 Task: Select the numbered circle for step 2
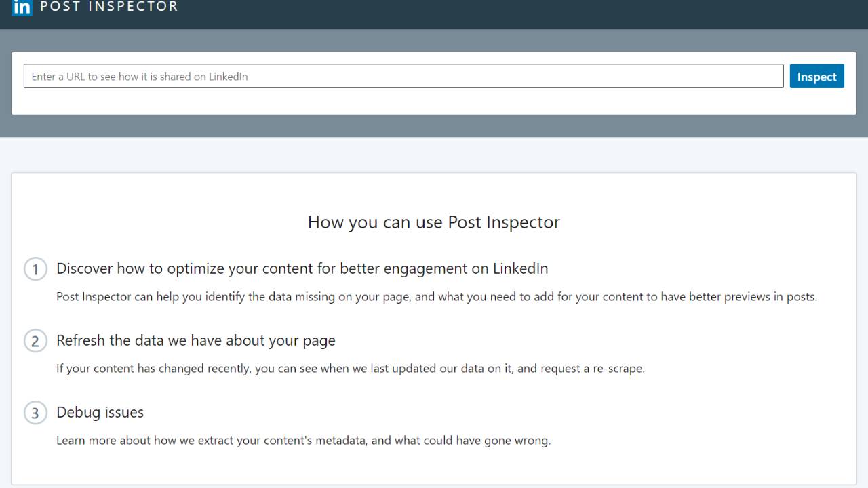(35, 341)
